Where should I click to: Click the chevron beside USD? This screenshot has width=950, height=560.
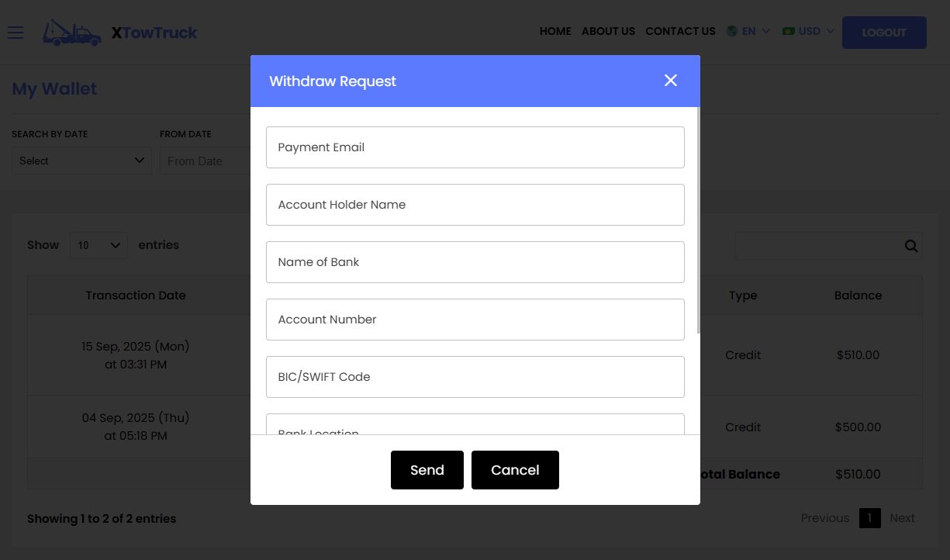830,32
